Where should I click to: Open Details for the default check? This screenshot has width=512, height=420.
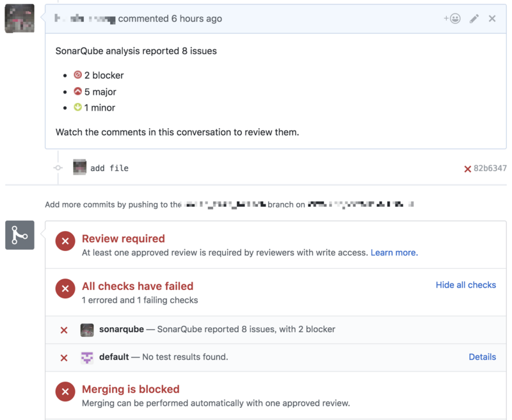[482, 357]
